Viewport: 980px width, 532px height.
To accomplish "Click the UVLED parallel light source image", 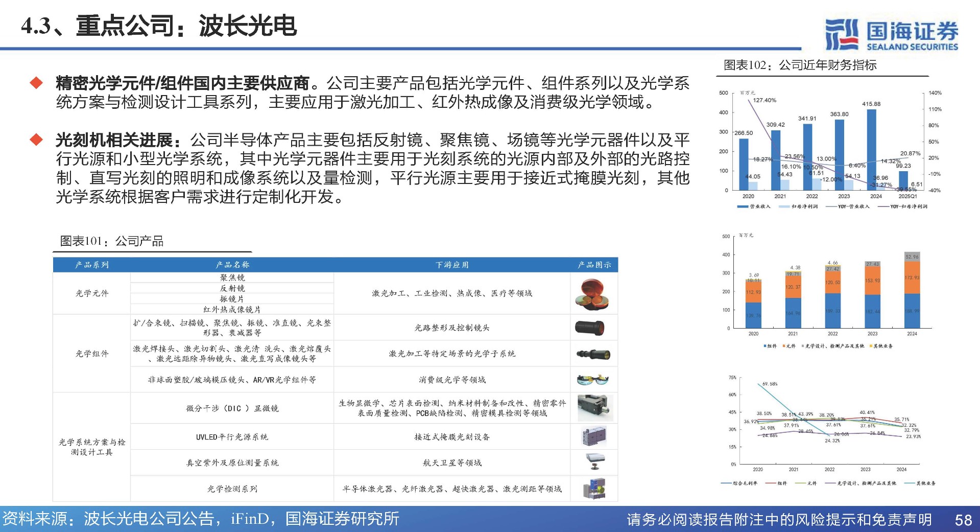I will click(x=593, y=436).
